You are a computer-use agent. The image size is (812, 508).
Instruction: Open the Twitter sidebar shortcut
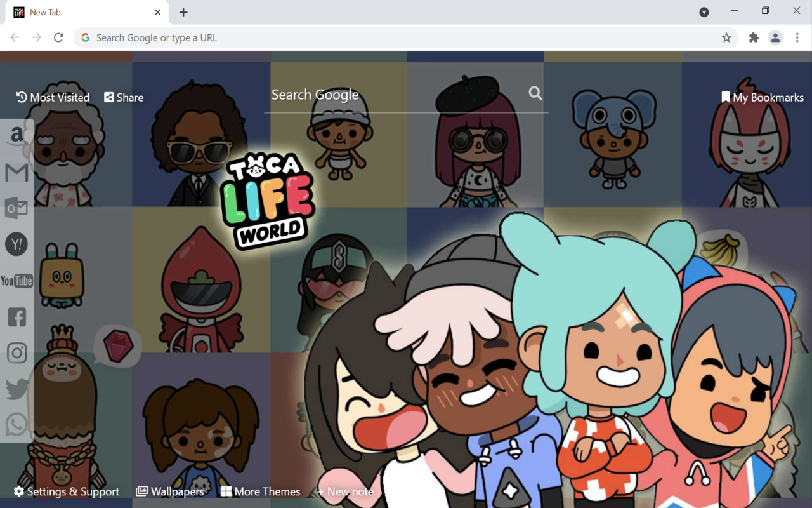click(16, 389)
